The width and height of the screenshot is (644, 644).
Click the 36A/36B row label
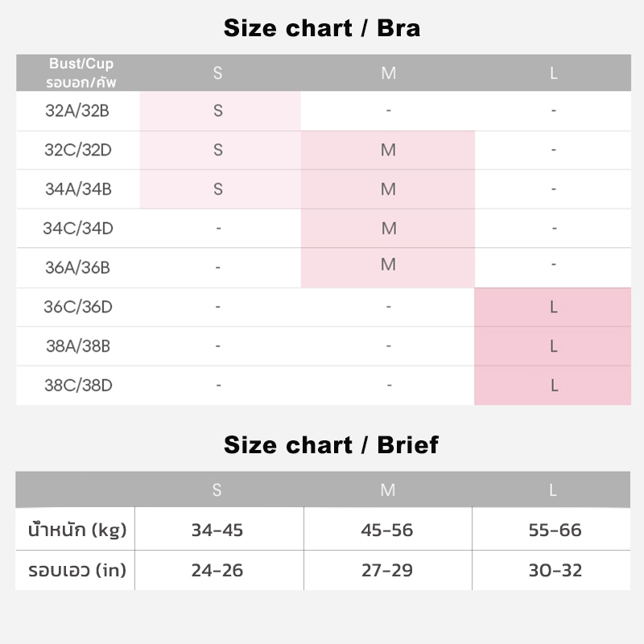[77, 267]
